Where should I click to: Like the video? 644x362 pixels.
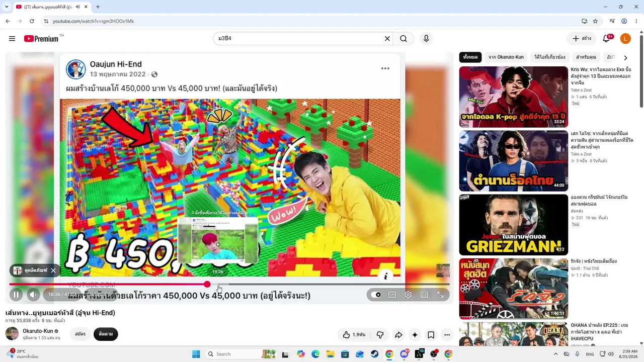click(x=354, y=335)
